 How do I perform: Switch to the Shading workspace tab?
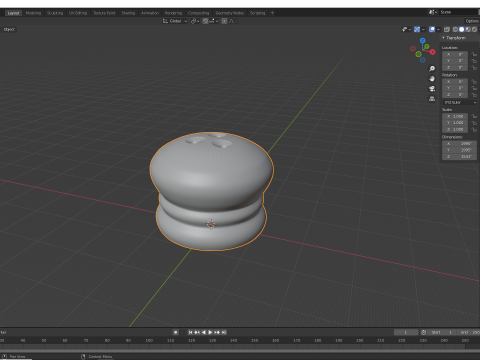[x=128, y=13]
